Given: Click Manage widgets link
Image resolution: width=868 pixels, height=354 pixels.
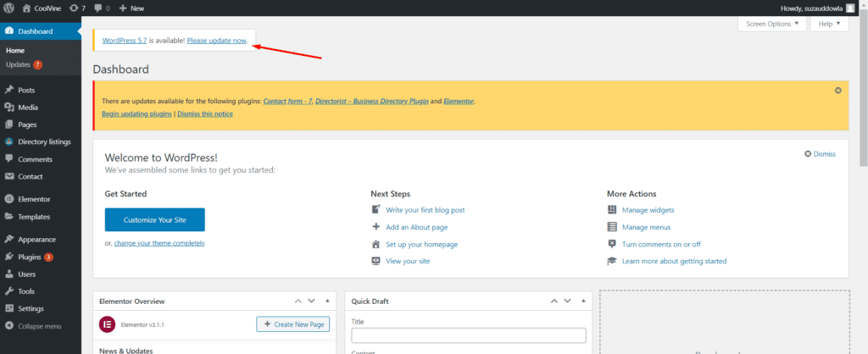Looking at the screenshot, I should 648,210.
